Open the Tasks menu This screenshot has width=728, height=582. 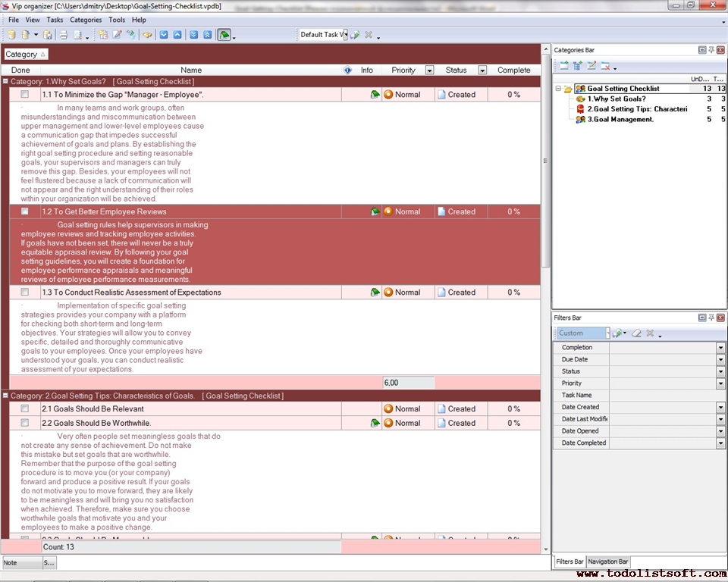(x=55, y=20)
